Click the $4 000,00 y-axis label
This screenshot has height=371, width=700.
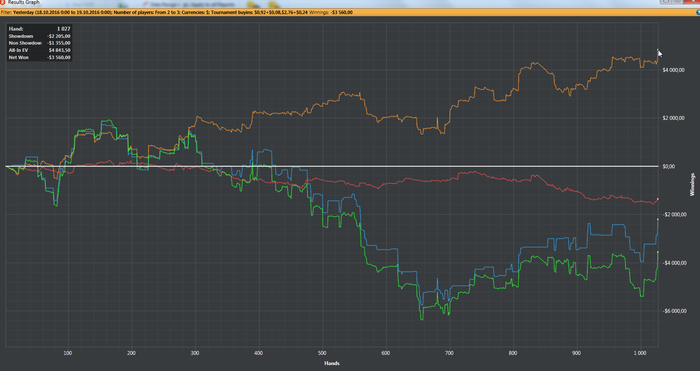click(674, 70)
